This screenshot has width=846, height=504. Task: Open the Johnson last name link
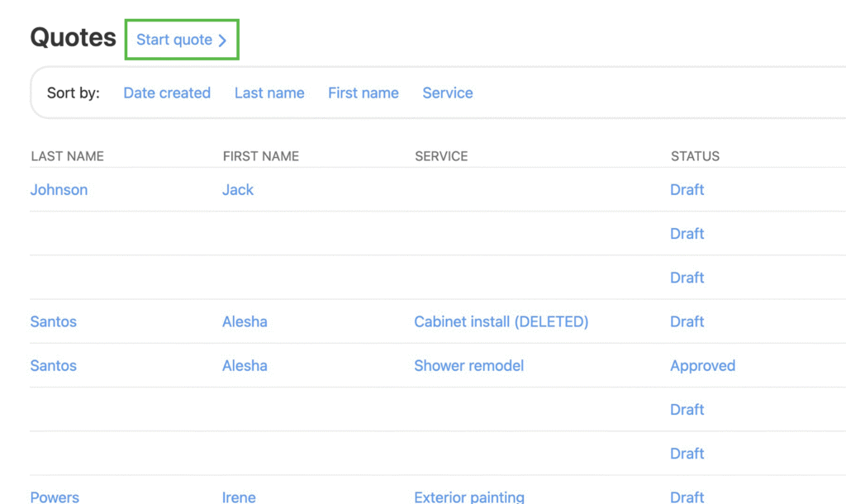click(x=59, y=189)
